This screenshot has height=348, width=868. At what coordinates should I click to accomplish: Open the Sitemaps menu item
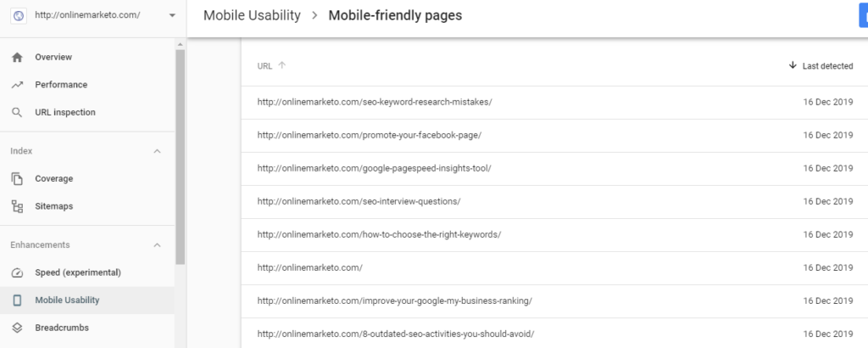[53, 206]
